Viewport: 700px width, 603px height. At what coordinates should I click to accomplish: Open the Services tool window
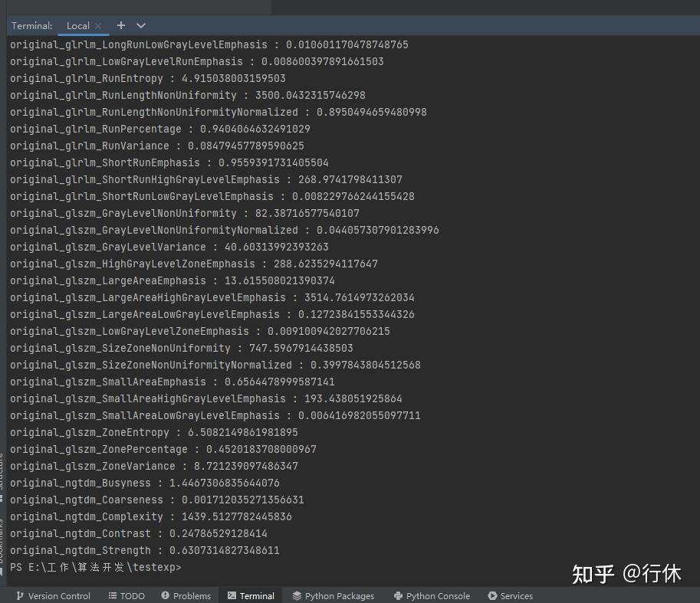click(x=511, y=596)
